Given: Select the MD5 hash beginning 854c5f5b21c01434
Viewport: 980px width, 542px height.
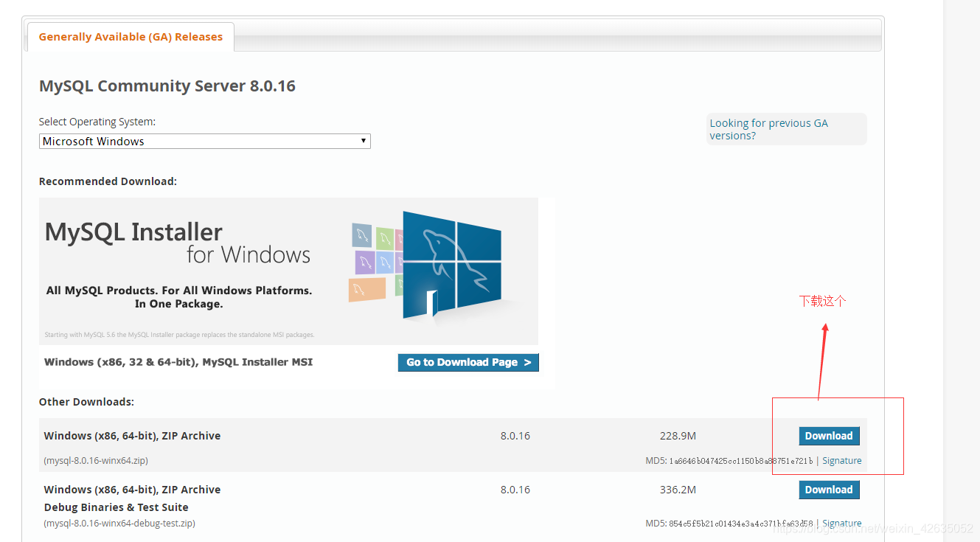Looking at the screenshot, I should tap(741, 524).
